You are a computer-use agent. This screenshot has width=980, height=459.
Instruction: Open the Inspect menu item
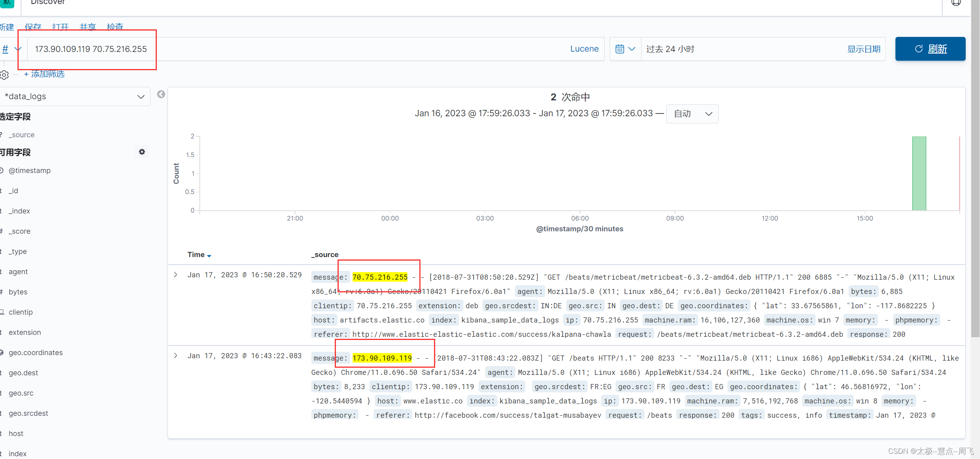click(115, 27)
